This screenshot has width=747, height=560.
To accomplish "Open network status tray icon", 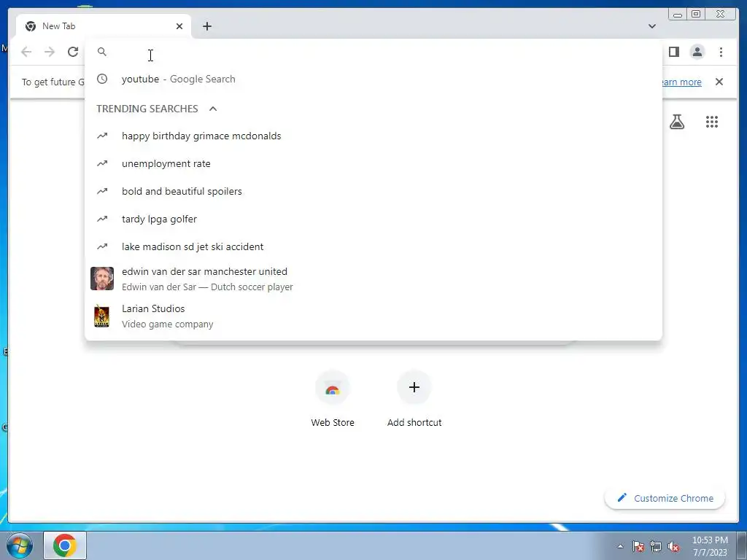I will pyautogui.click(x=656, y=546).
